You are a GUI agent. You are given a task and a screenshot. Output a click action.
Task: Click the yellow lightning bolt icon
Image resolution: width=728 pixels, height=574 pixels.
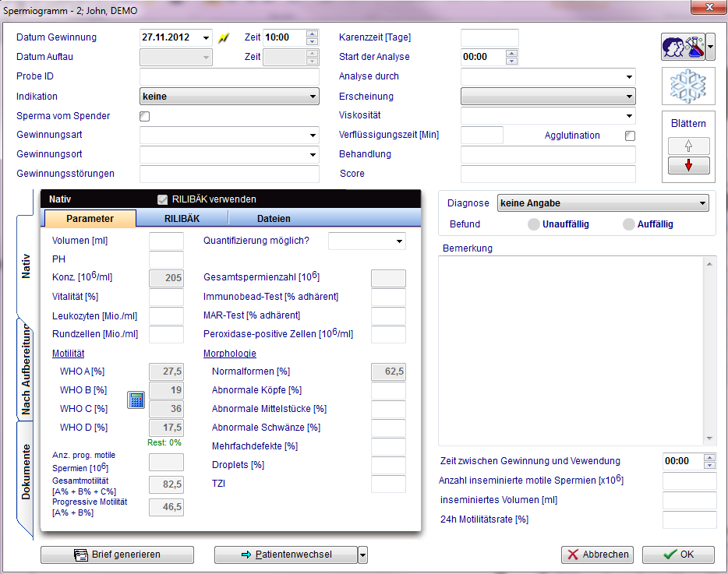[x=224, y=37]
